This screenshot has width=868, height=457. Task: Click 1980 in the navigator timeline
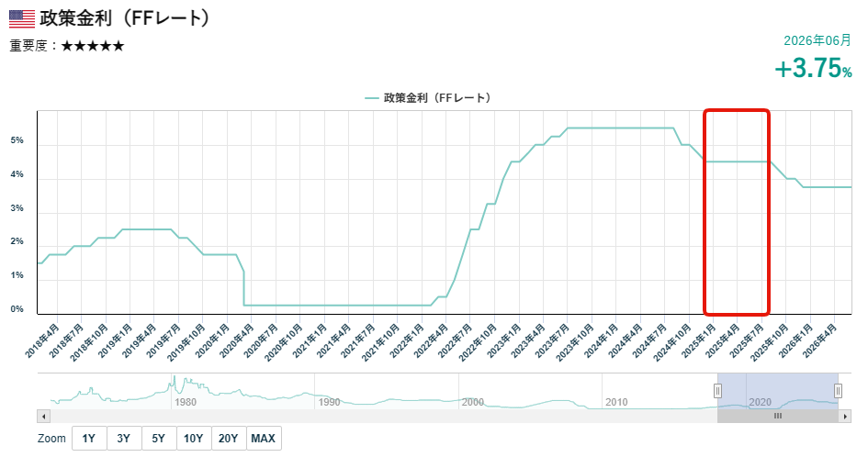click(186, 402)
